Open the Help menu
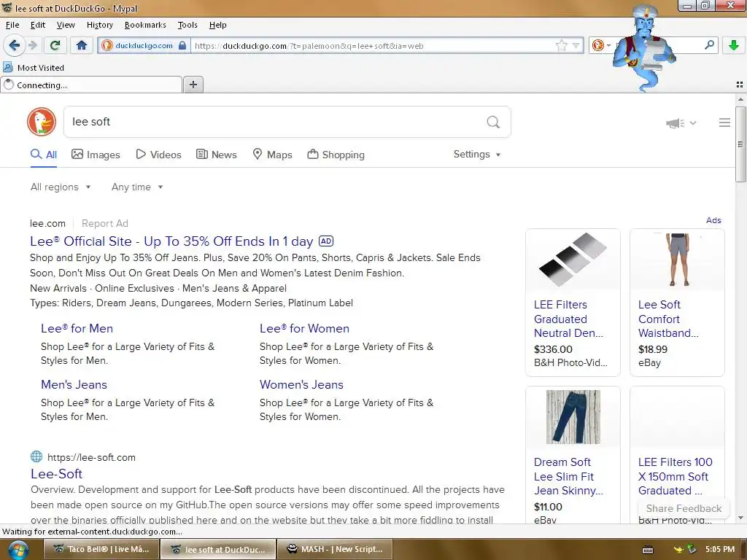This screenshot has height=560, width=747. 217,25
